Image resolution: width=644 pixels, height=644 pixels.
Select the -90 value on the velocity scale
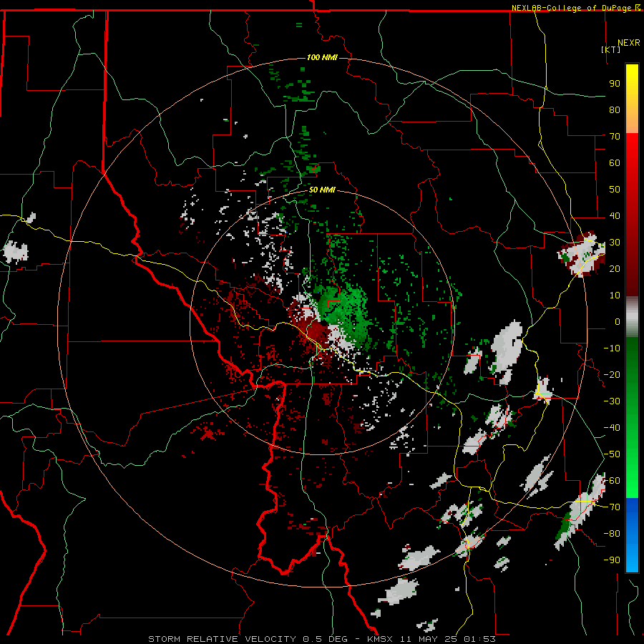(x=612, y=560)
